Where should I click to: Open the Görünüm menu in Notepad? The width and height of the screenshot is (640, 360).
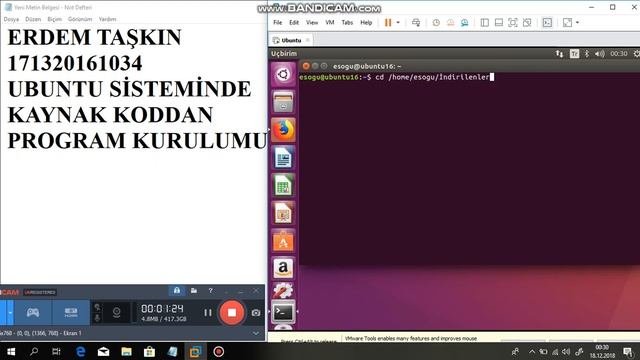click(x=80, y=19)
